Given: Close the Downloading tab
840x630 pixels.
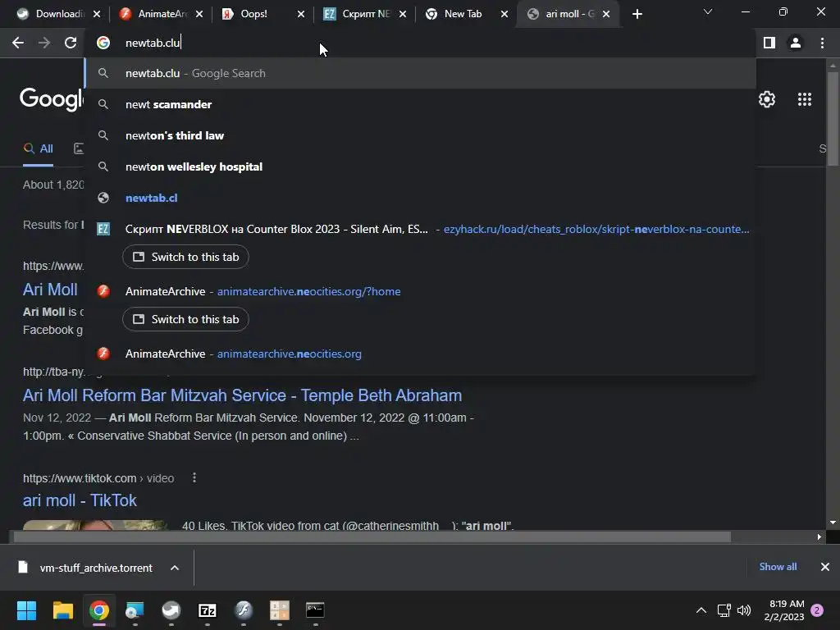Looking at the screenshot, I should tap(97, 14).
